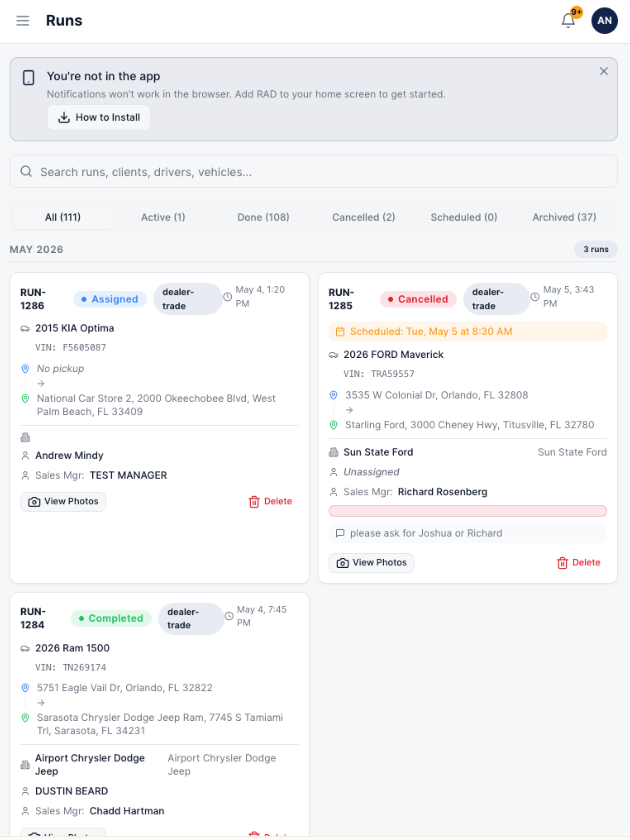Click the Completed status badge on RUN-1284
Viewport: 630px width, 840px height.
point(111,619)
